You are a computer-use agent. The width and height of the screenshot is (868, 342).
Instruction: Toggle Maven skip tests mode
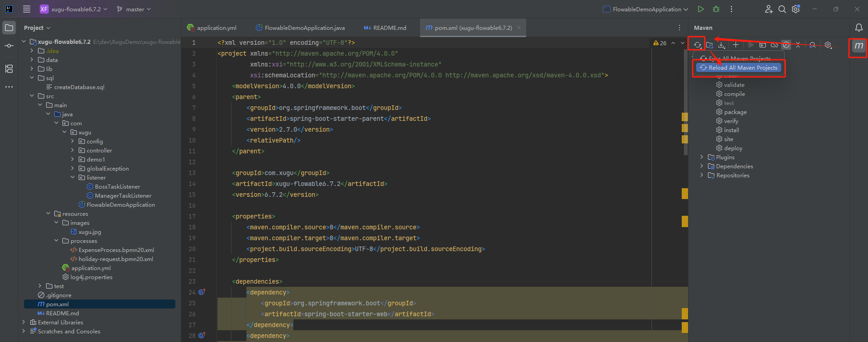tap(786, 45)
